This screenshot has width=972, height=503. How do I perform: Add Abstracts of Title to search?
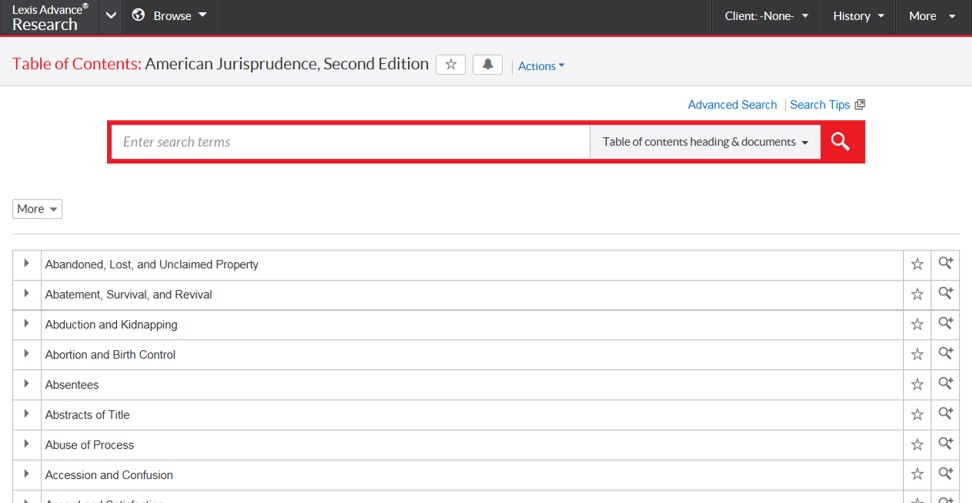[945, 413]
